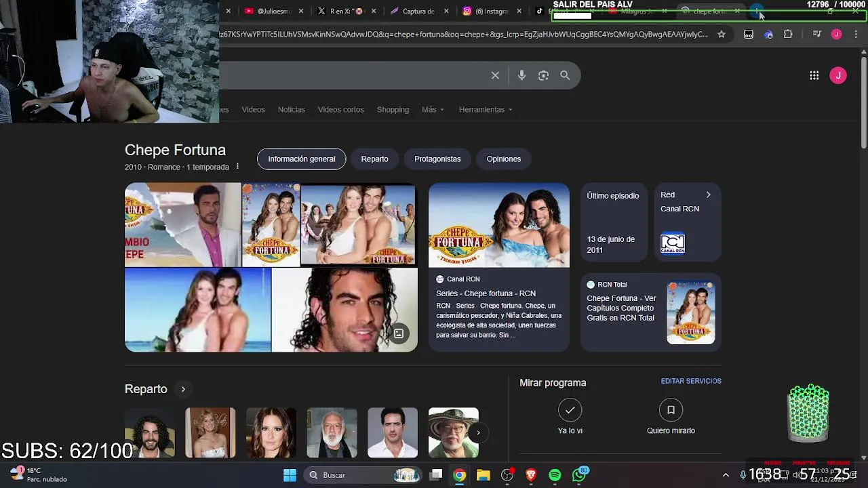
Task: Expand Reparto section arrow
Action: (x=182, y=389)
